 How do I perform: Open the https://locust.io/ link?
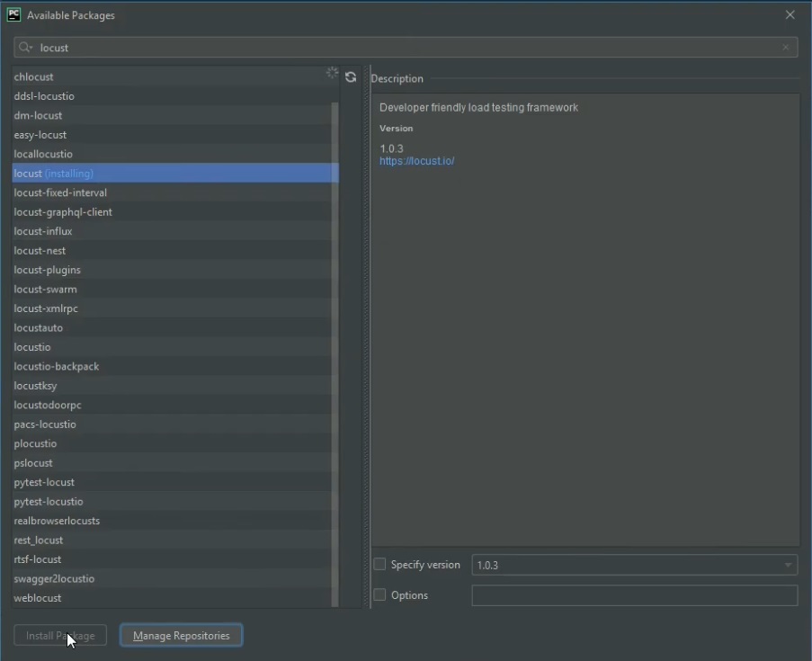[417, 161]
